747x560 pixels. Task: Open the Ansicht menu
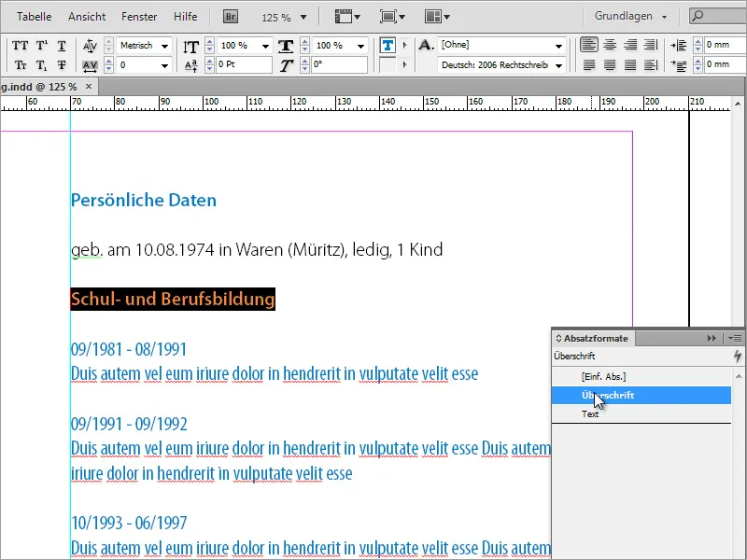coord(87,17)
